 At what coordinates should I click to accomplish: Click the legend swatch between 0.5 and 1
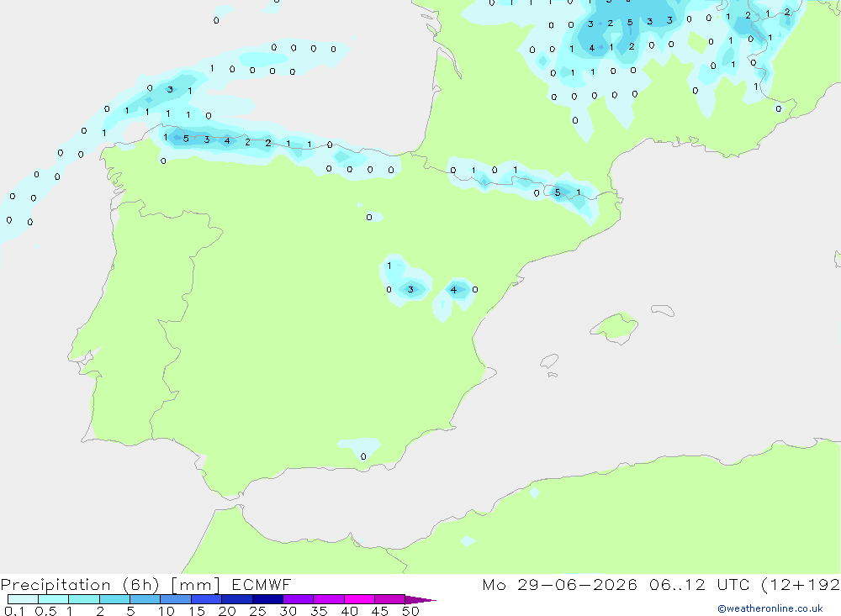53,599
